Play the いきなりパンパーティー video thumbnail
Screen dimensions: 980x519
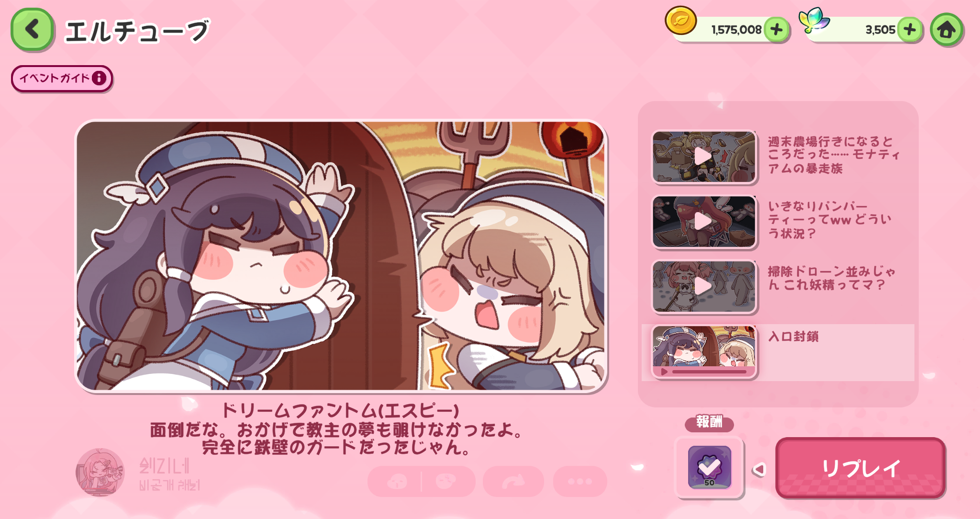(x=704, y=222)
